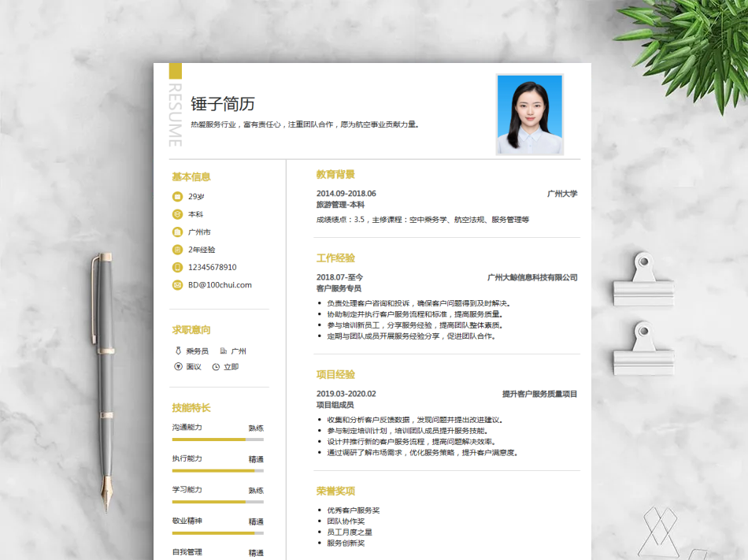Click the 项目经验 section heading

(336, 374)
